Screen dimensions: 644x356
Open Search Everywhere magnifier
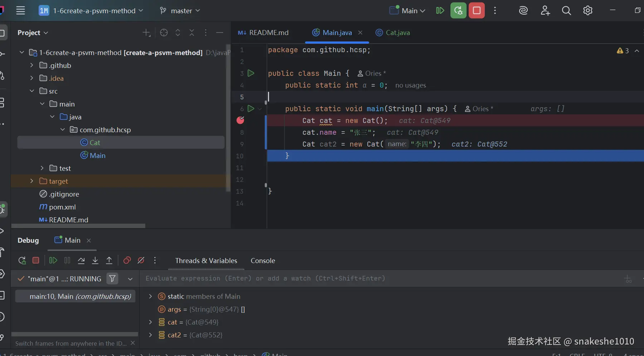click(x=566, y=10)
